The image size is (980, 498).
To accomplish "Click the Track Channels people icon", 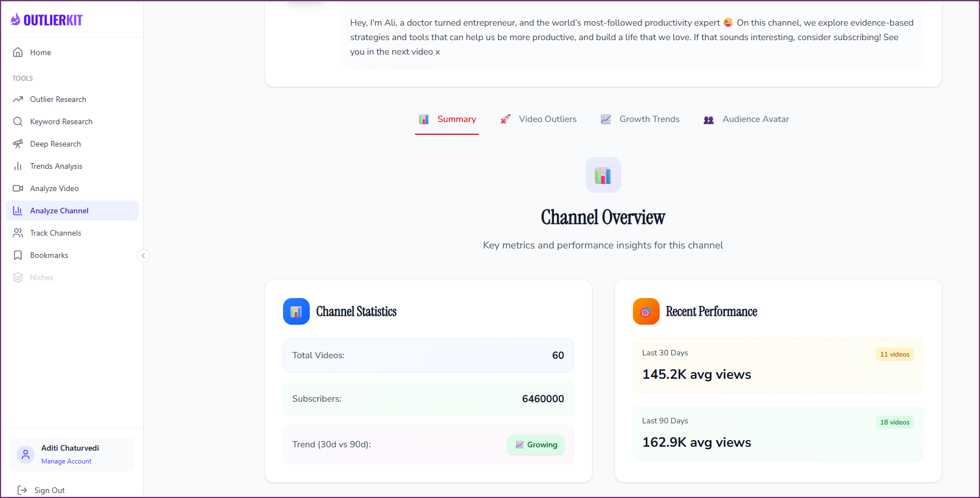I will click(18, 233).
